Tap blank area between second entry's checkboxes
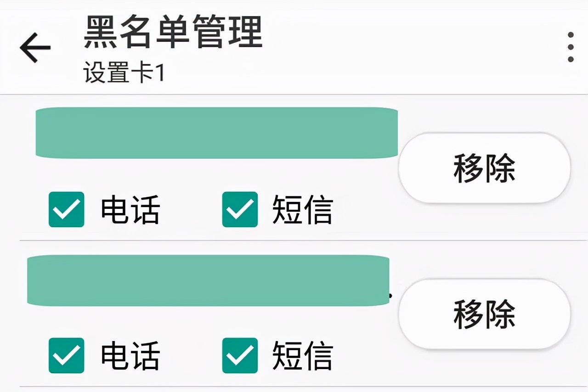Screen dimensions: 588x392 pos(191,355)
